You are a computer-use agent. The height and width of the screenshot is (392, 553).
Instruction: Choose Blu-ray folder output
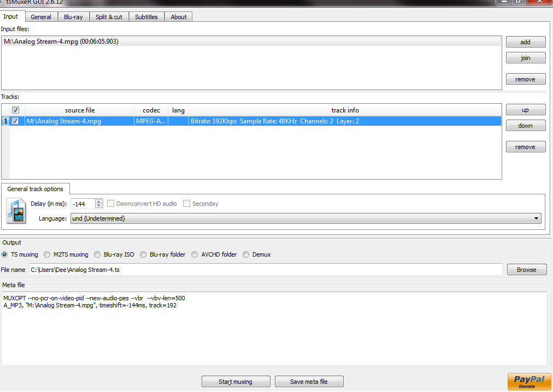pyautogui.click(x=143, y=254)
